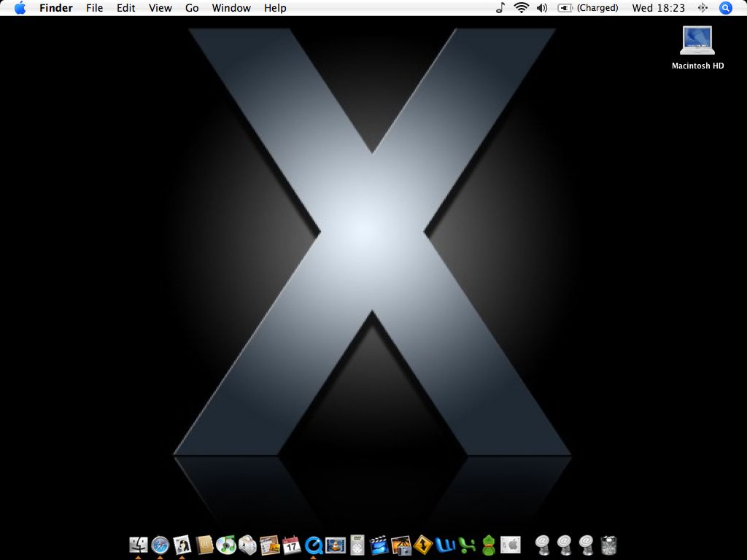Launch Microsoft Word from the dock
Viewport: 747px width, 560px height.
(445, 545)
